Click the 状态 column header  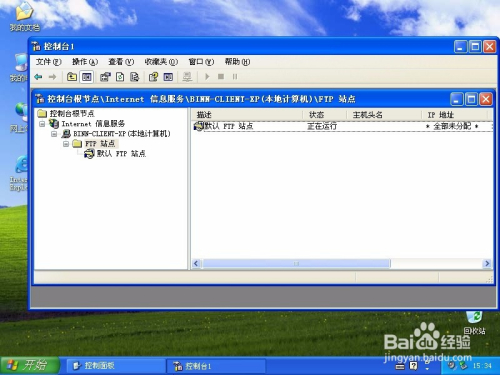pos(324,115)
